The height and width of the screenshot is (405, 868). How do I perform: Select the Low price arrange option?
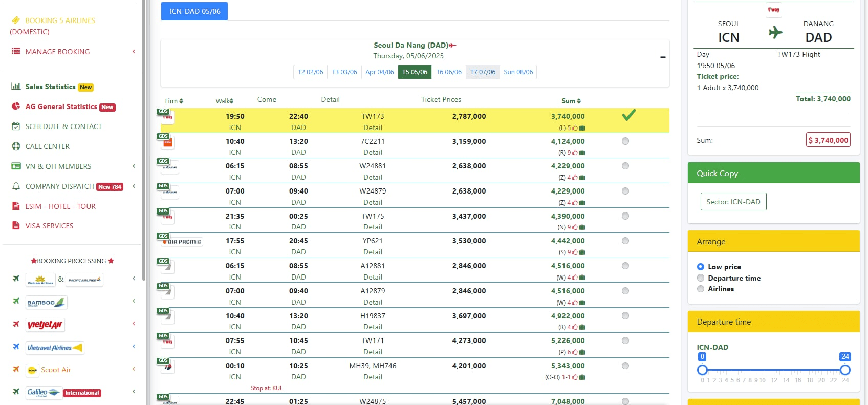pos(701,267)
